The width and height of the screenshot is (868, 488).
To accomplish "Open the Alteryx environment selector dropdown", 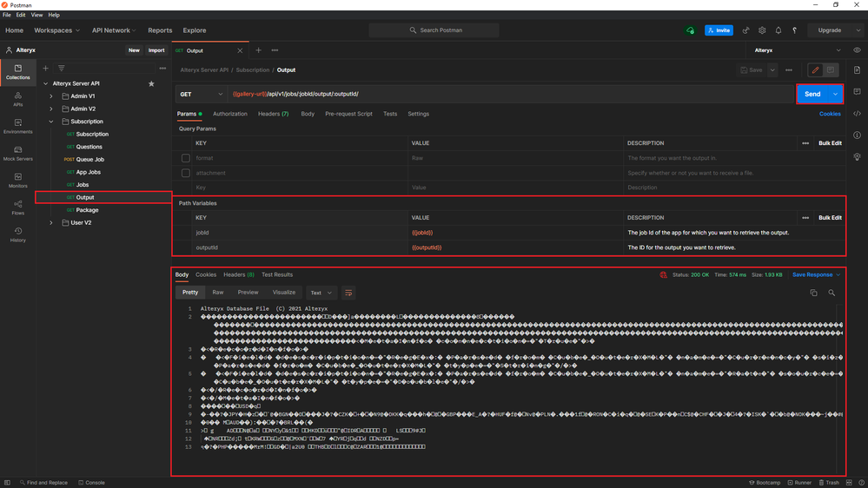I will coord(797,50).
